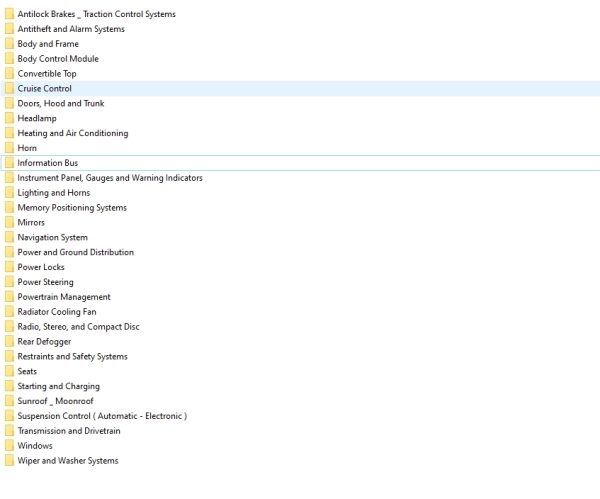
Task: Select the 'Radiator Cooling Fan' name
Action: [x=57, y=312]
